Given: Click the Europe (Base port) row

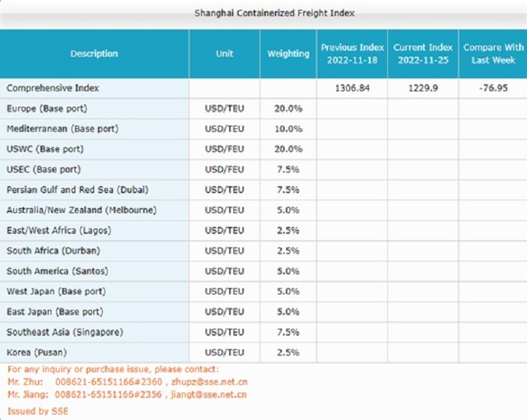Looking at the screenshot, I should (x=47, y=109).
